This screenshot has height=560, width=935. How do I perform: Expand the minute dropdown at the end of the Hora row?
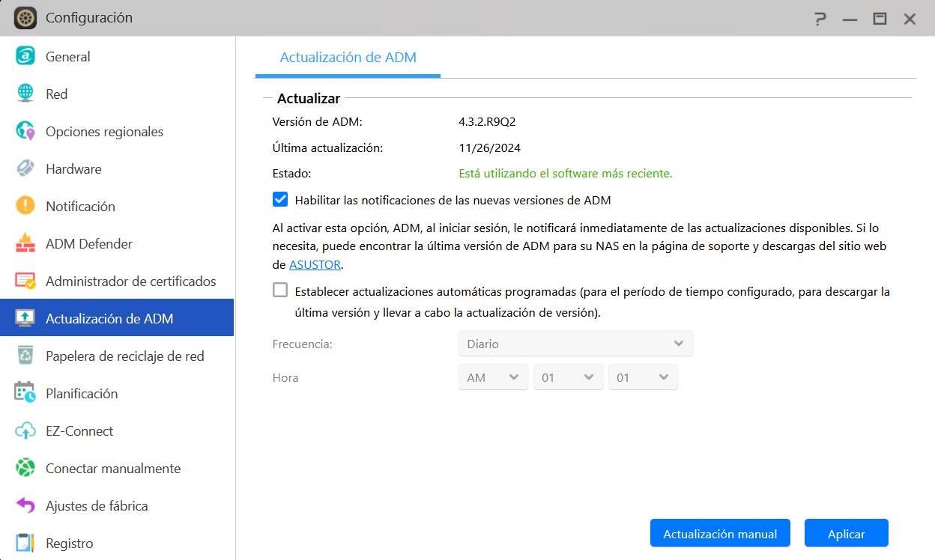tap(643, 377)
